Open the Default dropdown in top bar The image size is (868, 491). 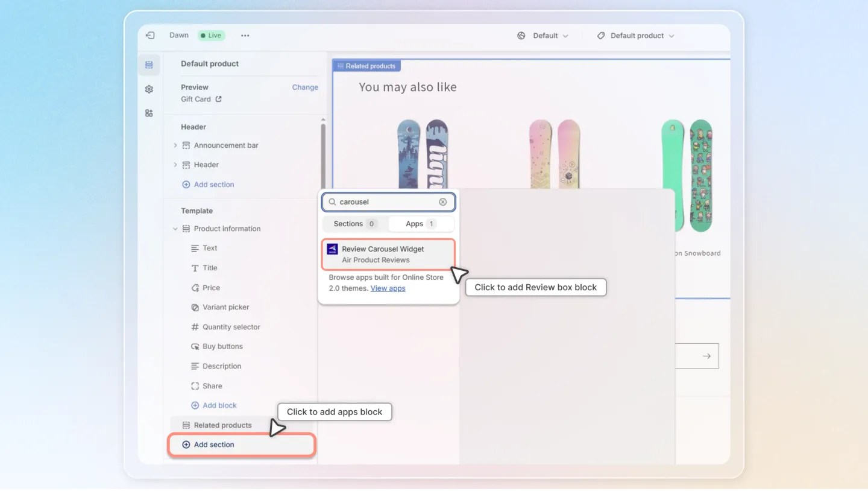551,36
